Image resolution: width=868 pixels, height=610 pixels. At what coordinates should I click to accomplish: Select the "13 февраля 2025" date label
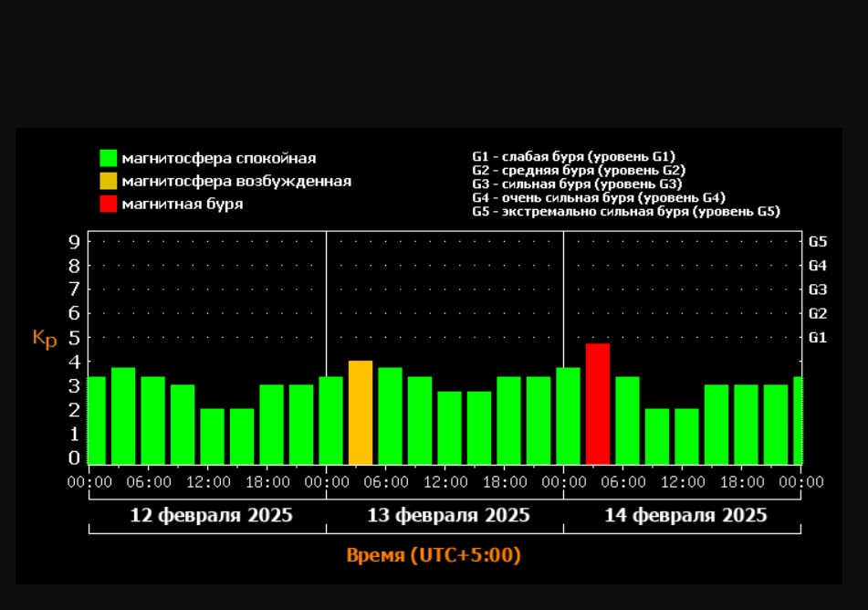point(448,515)
